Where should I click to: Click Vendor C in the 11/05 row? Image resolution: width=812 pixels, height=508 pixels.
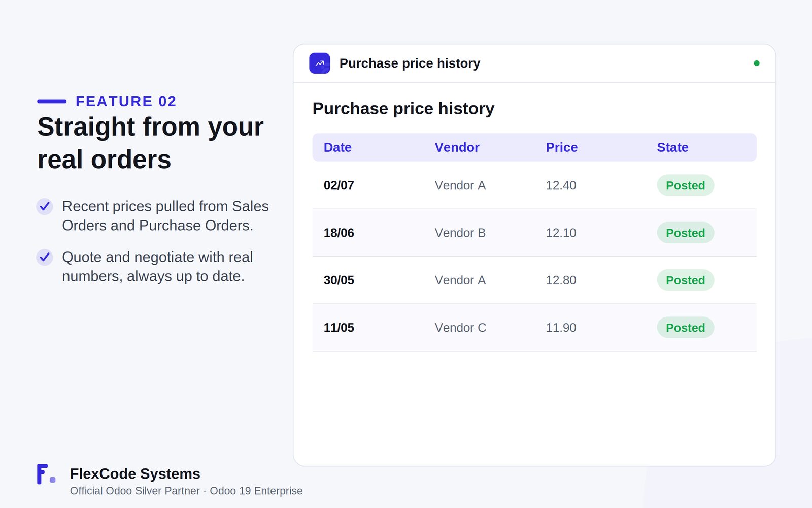coord(460,328)
